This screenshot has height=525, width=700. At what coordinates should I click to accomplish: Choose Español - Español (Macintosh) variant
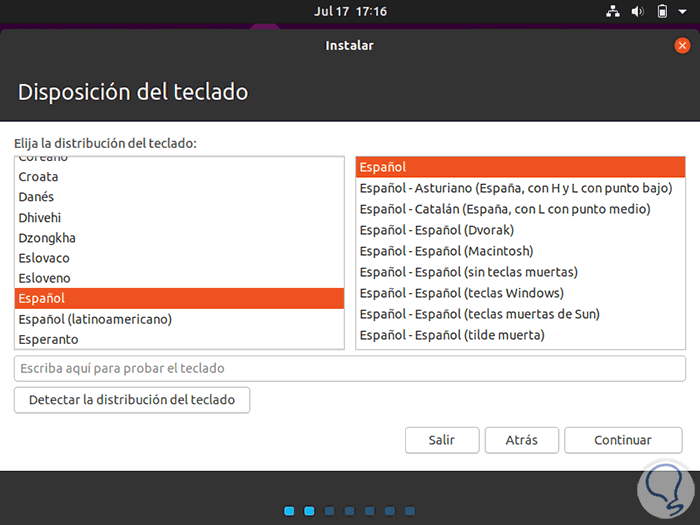click(520, 251)
